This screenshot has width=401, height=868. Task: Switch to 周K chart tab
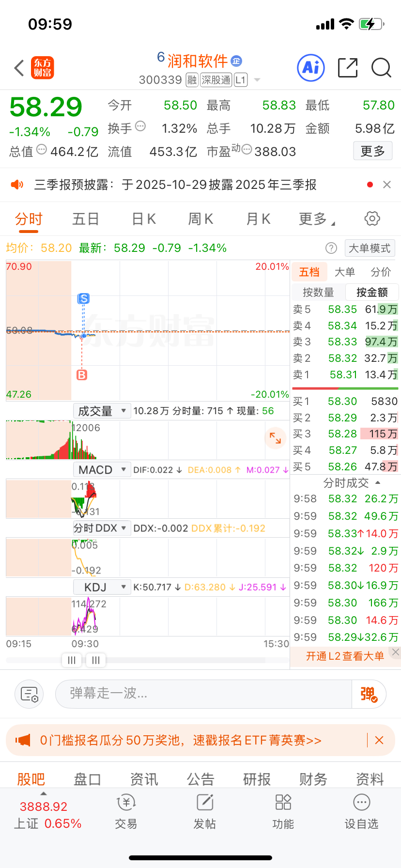[200, 219]
